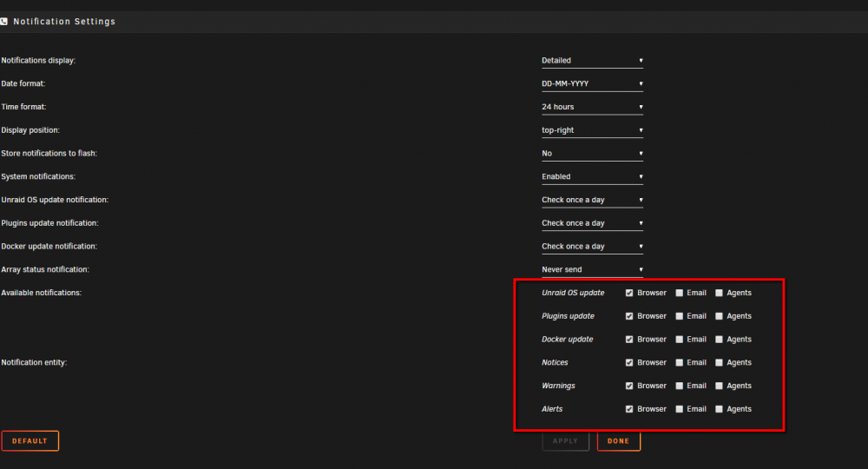Click 'Plugins update notification:' label

(49, 223)
